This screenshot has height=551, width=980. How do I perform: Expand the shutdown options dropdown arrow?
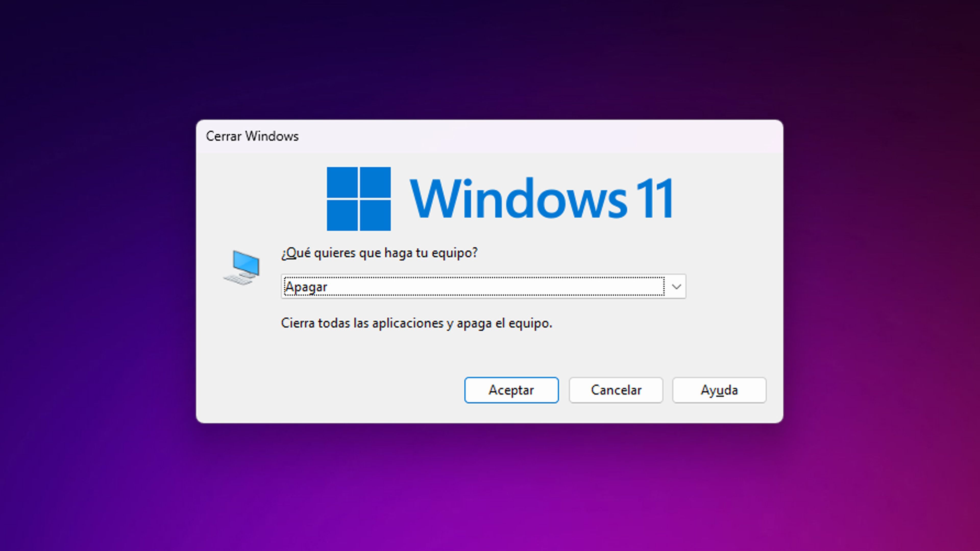[676, 287]
